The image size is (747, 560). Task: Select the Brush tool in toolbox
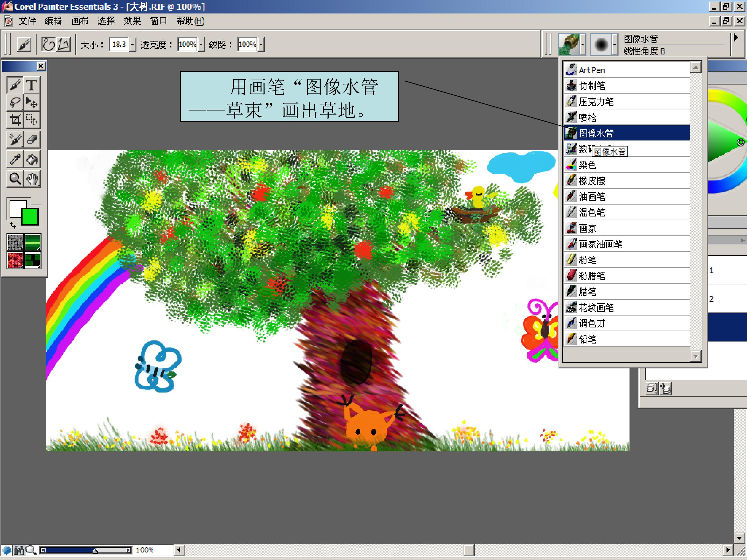point(15,84)
